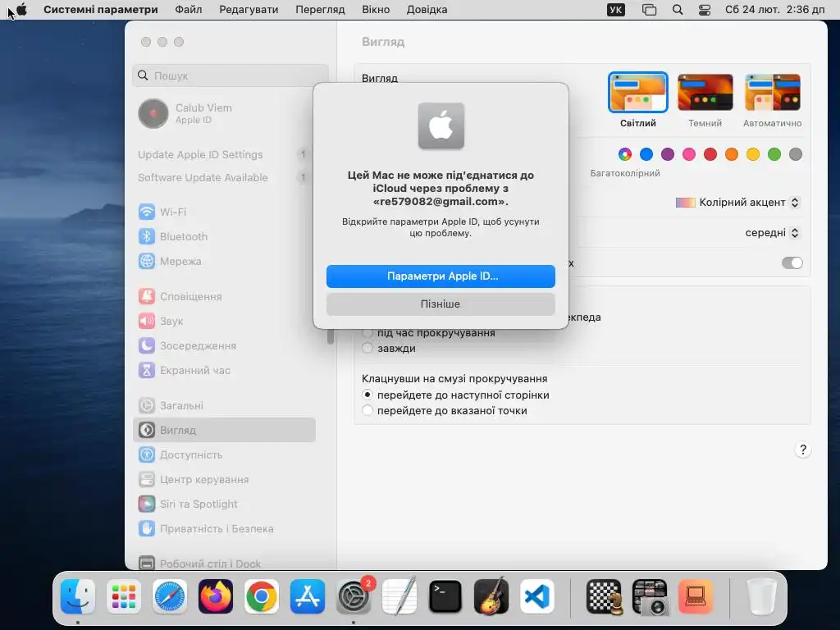Open Launchpad from the Dock
Image resolution: width=840 pixels, height=630 pixels.
click(x=124, y=596)
